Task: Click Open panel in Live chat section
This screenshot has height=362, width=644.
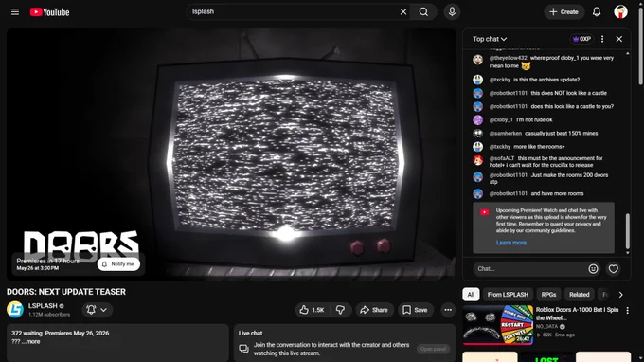Action: (x=433, y=349)
